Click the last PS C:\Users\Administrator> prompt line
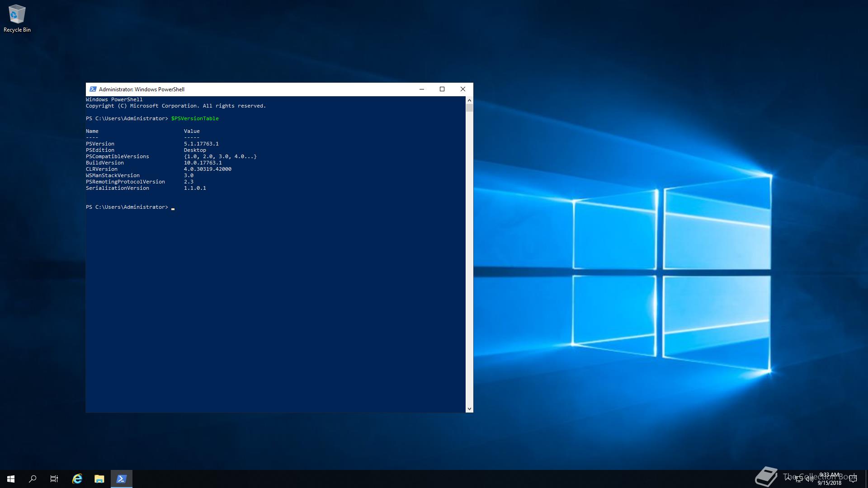 (127, 207)
